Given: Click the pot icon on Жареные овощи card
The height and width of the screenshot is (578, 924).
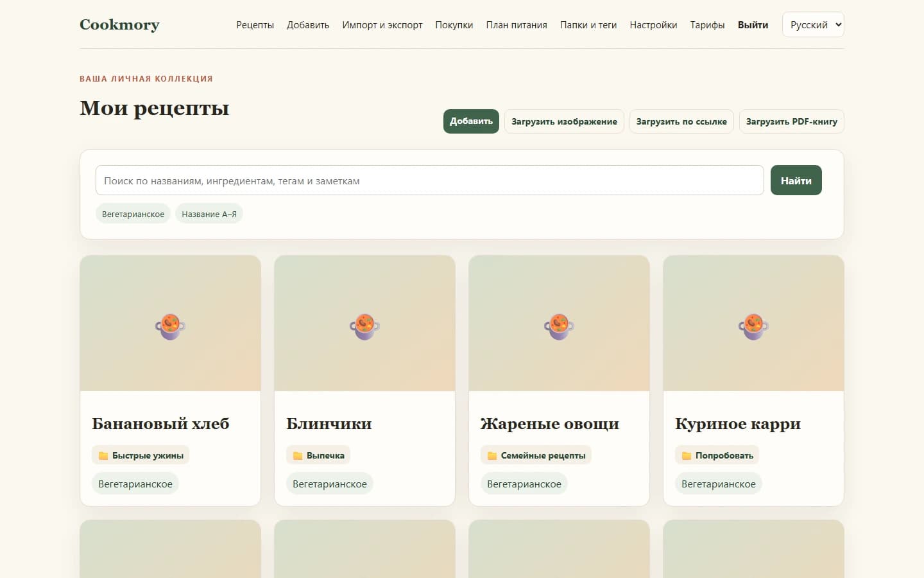Looking at the screenshot, I should pyautogui.click(x=559, y=326).
